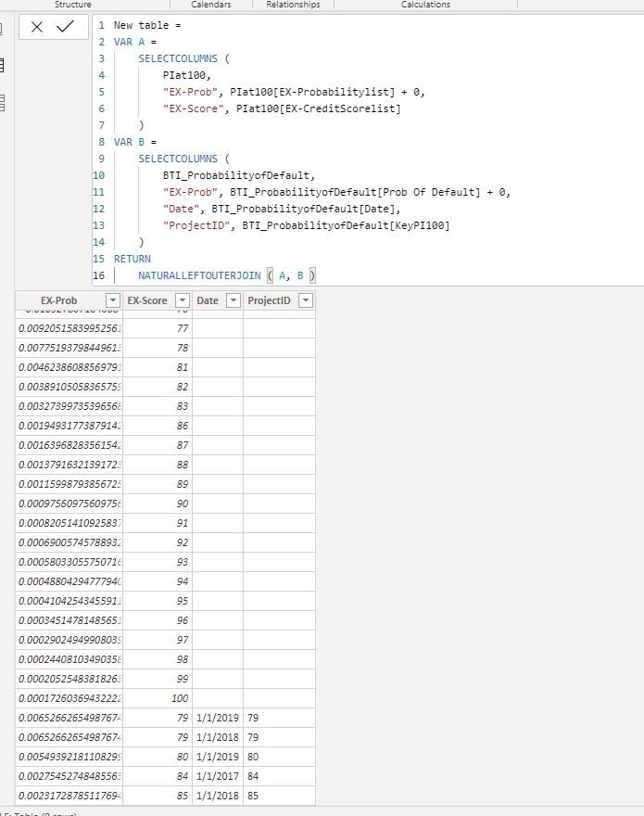The height and width of the screenshot is (816, 644).
Task: Open the Calendars ribbon group
Action: (x=210, y=4)
